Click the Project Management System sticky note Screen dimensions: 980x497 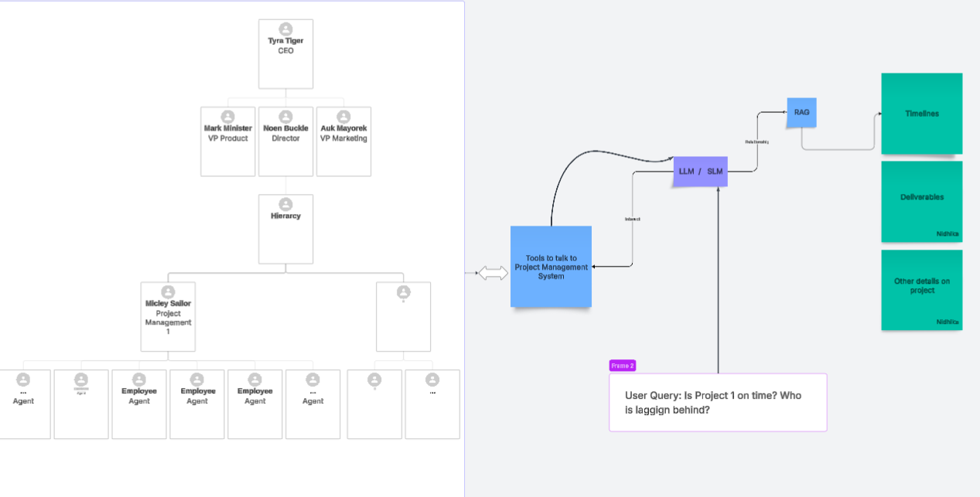pyautogui.click(x=551, y=267)
